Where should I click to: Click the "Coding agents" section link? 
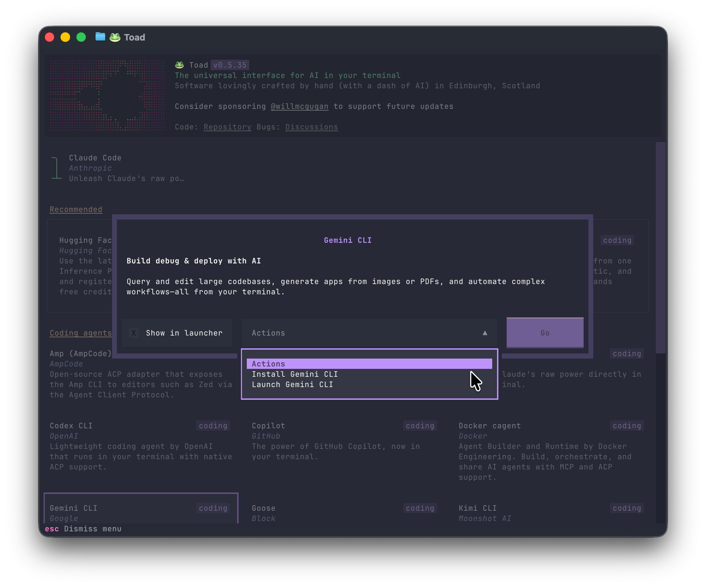click(x=80, y=333)
